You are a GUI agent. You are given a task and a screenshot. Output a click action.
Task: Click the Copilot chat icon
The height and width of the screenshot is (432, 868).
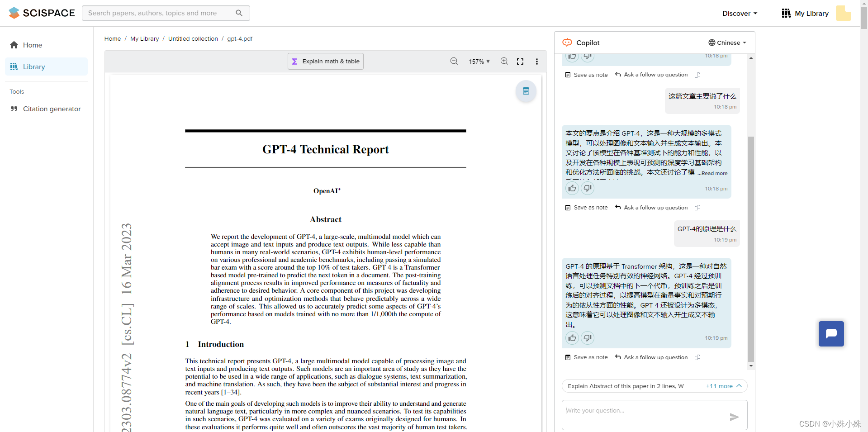(x=567, y=43)
